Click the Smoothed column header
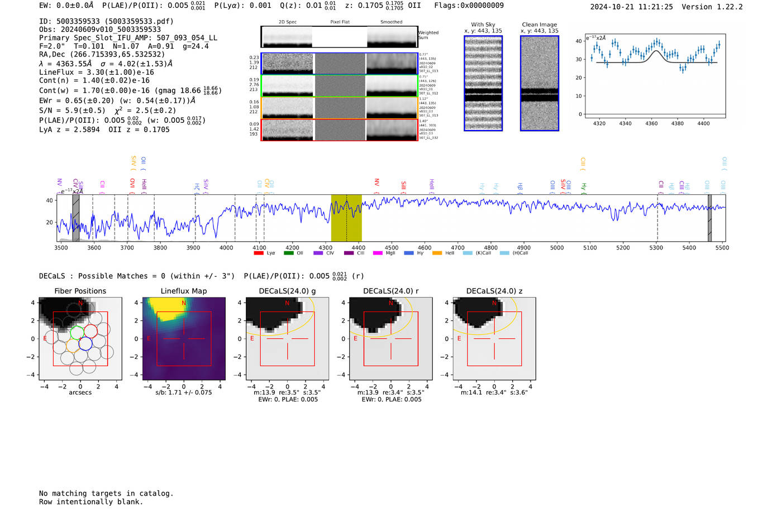Image resolution: width=782 pixels, height=532 pixels. 391,22
